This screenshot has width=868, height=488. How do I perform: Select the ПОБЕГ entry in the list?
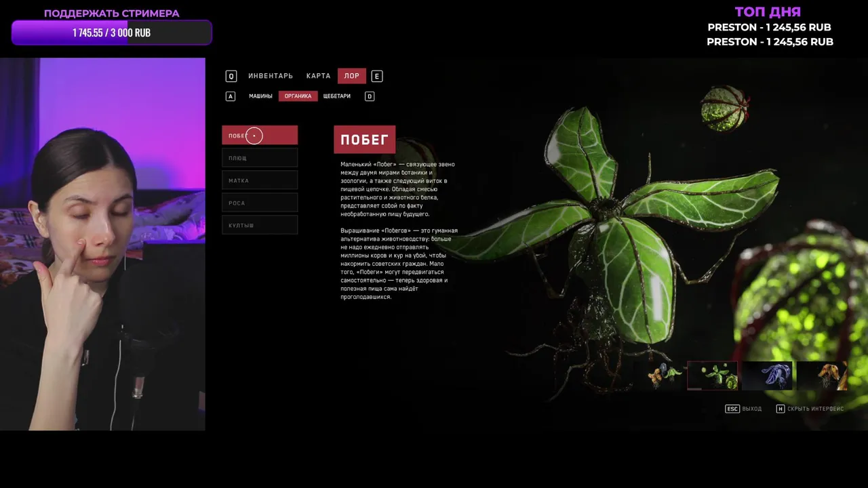tap(260, 136)
